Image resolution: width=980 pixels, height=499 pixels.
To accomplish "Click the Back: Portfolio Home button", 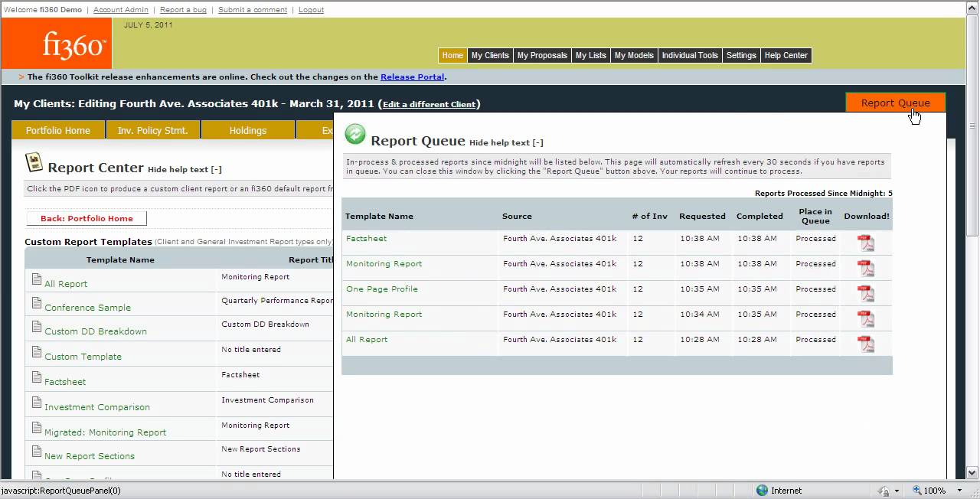I will click(x=87, y=218).
